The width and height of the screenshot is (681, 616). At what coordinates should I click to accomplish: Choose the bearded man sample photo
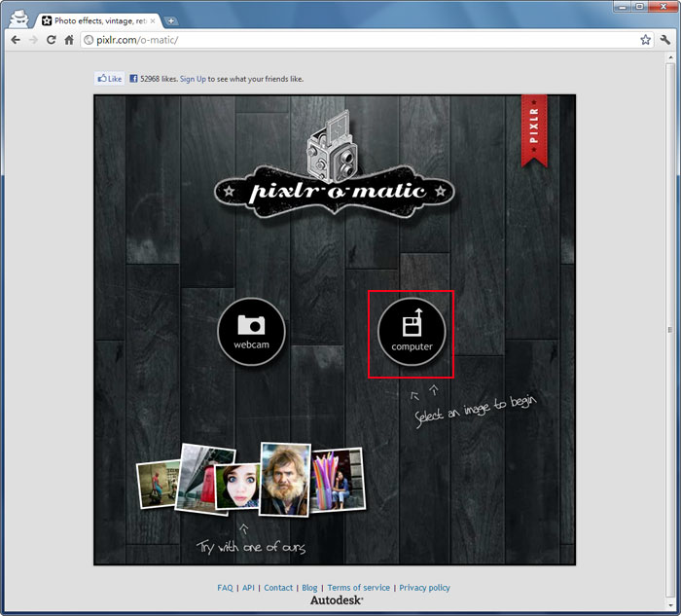click(x=285, y=480)
